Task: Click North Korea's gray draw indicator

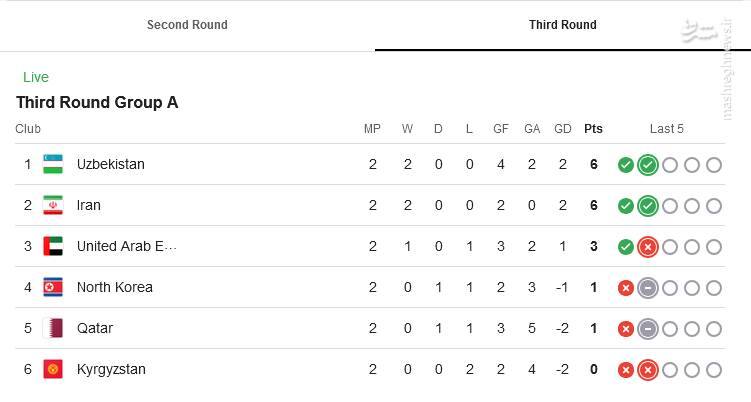Action: [x=648, y=288]
